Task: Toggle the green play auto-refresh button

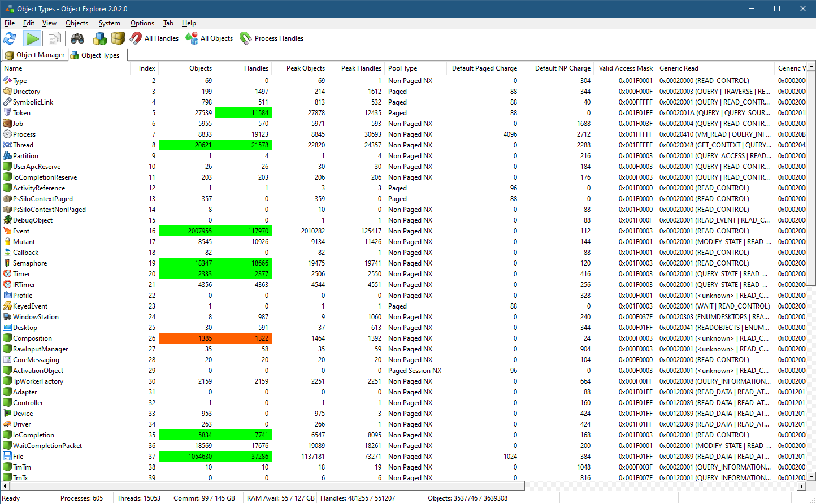Action: tap(33, 38)
